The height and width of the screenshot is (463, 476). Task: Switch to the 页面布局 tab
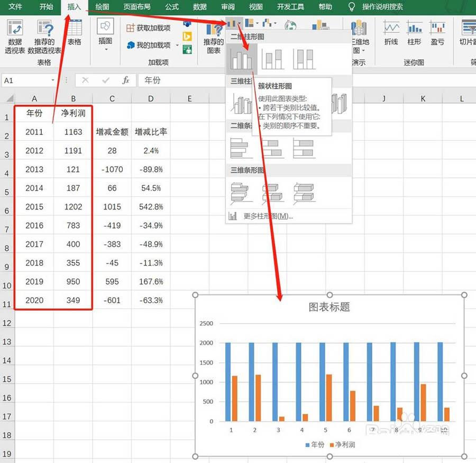tap(136, 7)
